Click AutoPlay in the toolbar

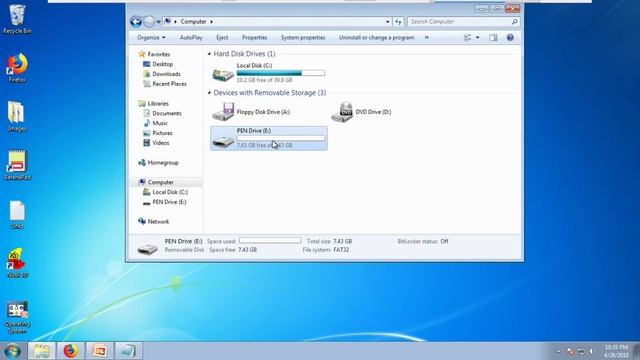pos(191,38)
